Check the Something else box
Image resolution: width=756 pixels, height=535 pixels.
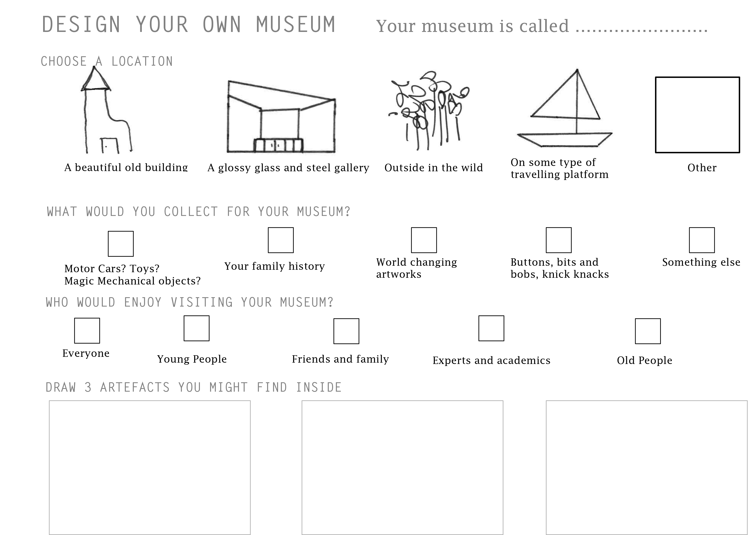coord(702,240)
